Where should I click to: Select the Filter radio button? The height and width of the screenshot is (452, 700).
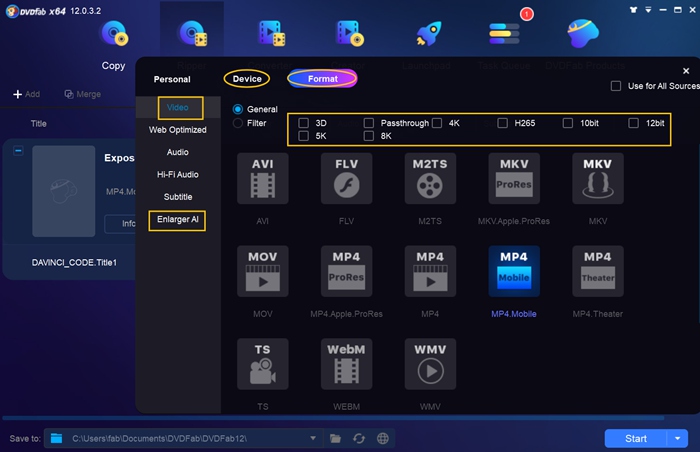pos(238,123)
